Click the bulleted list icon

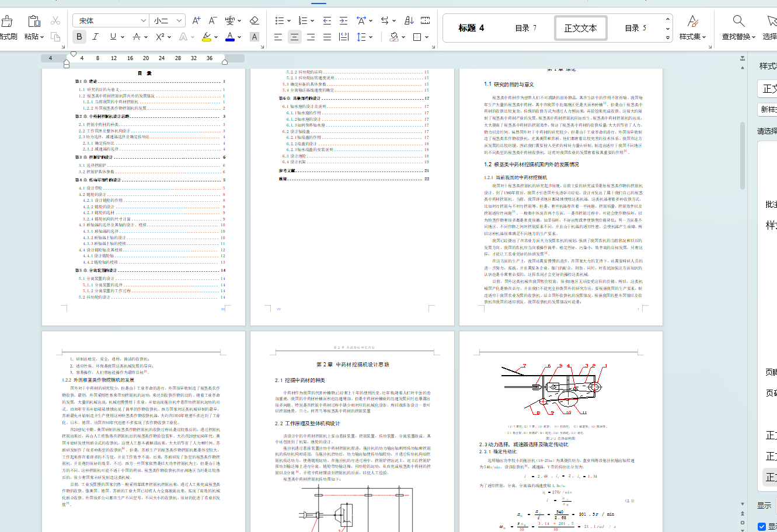click(280, 20)
